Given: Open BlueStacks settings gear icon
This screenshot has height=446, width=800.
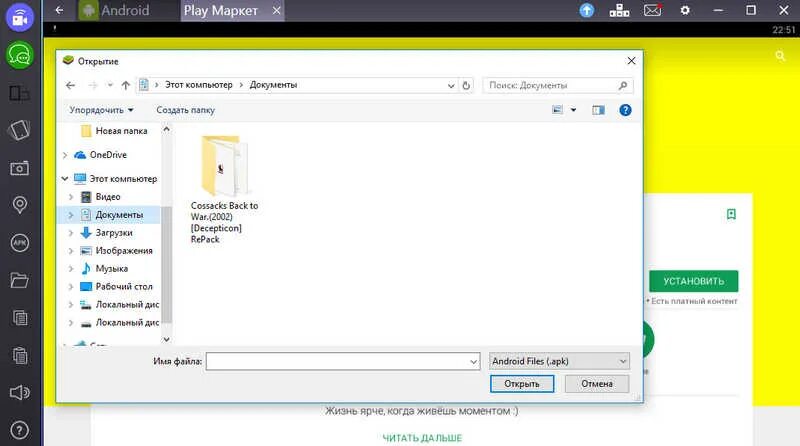Looking at the screenshot, I should click(x=685, y=10).
